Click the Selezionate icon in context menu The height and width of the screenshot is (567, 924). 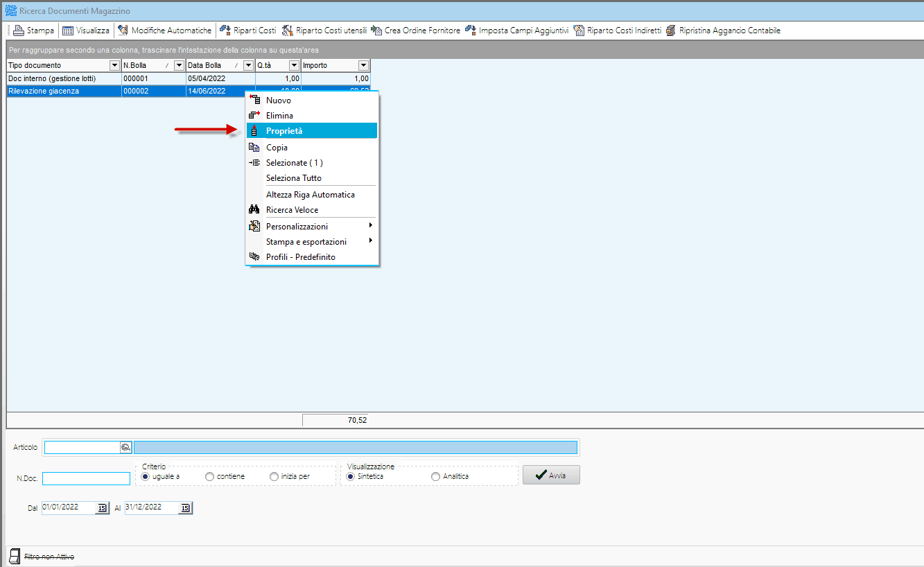pyautogui.click(x=254, y=163)
